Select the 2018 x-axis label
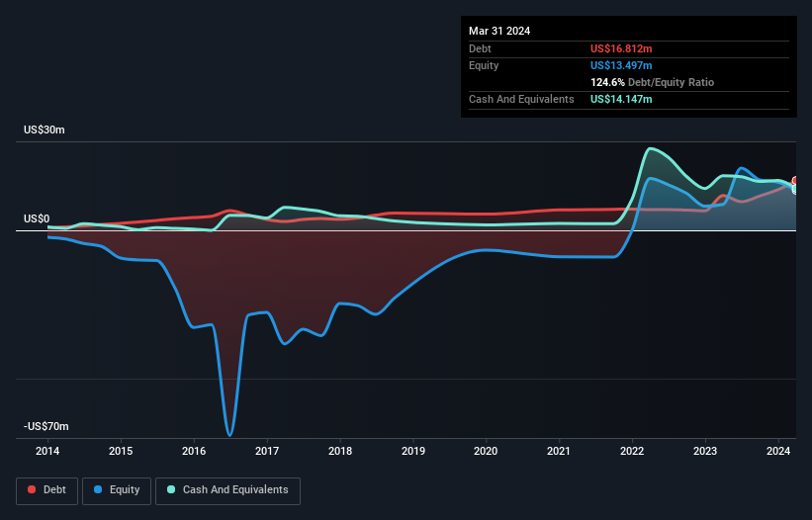This screenshot has width=812, height=520. (340, 451)
